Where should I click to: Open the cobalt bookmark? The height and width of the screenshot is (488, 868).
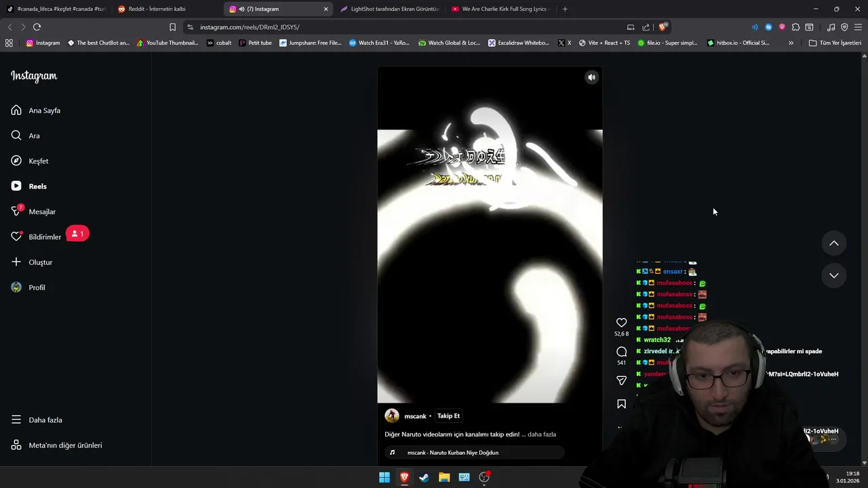(x=218, y=43)
